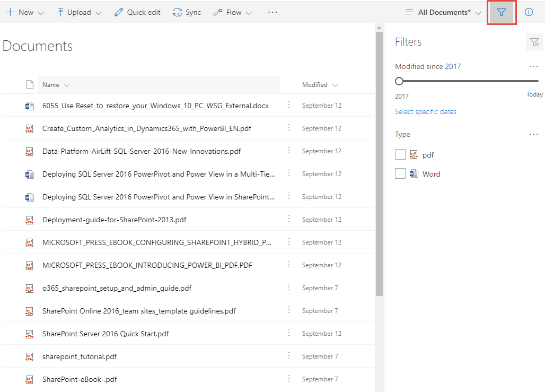Check the Word type filter checkbox
Screen dimensions: 545x392
tap(400, 173)
